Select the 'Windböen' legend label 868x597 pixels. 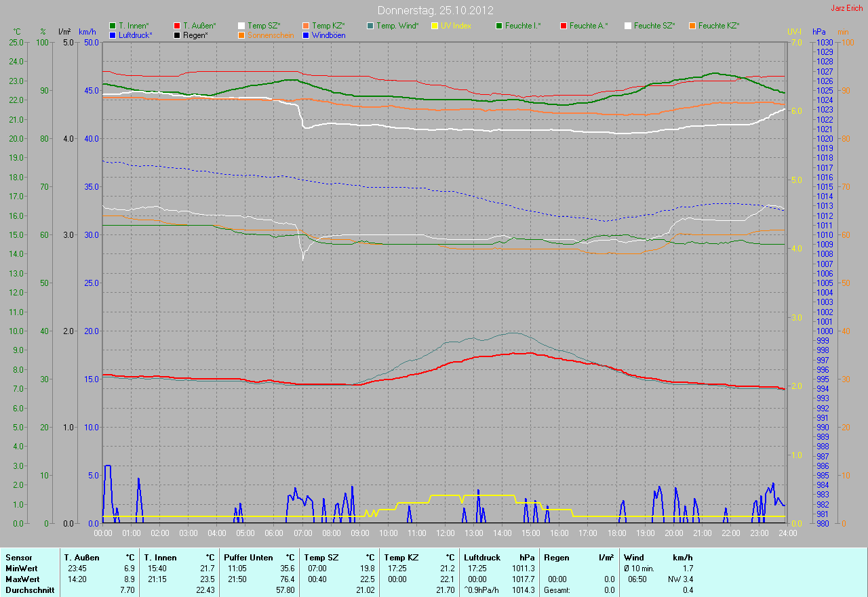[328, 35]
